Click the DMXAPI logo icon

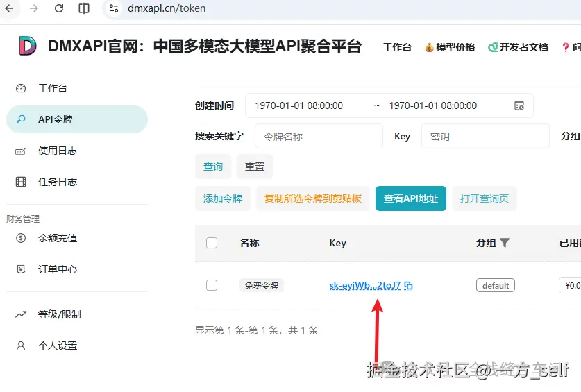coord(28,46)
